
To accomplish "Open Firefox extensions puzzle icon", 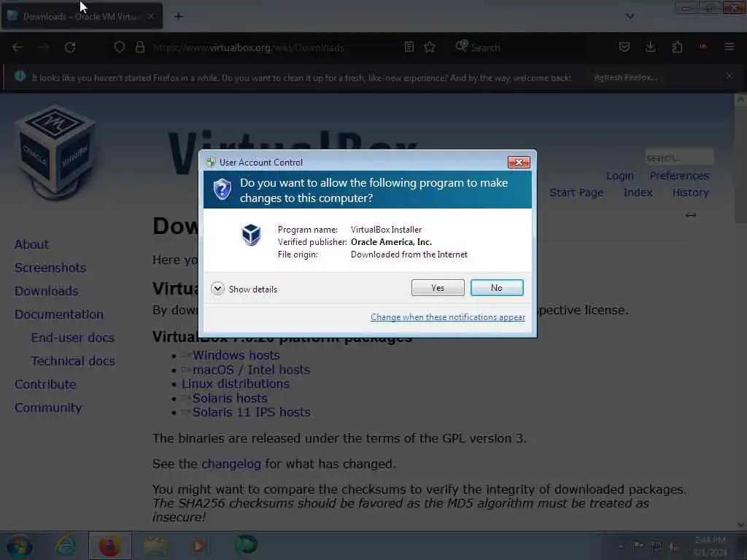I will 677,47.
